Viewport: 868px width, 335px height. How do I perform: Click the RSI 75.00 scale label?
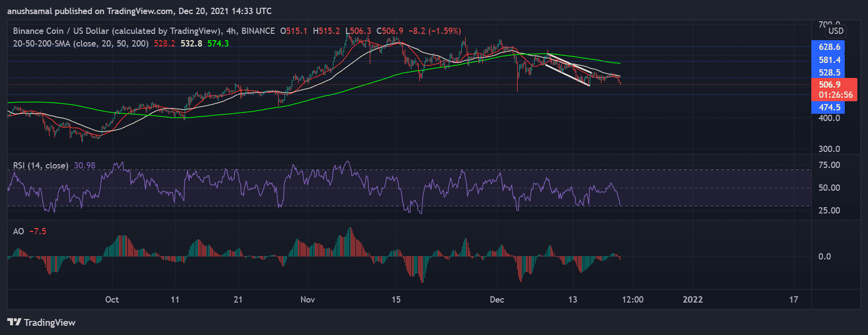click(829, 165)
